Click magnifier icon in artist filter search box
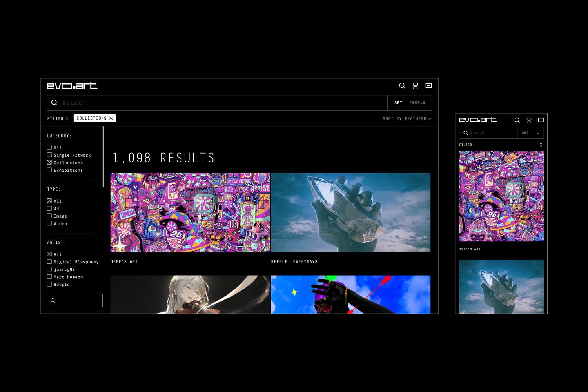The width and height of the screenshot is (588, 392). 53,301
